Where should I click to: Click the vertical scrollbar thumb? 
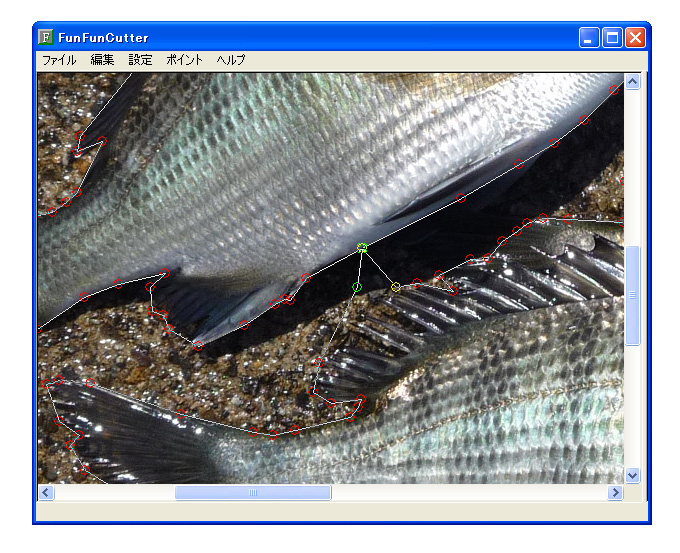632,295
